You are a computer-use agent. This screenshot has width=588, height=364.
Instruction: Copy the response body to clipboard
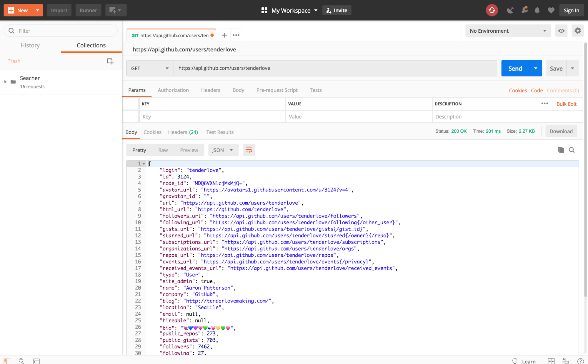(x=561, y=150)
